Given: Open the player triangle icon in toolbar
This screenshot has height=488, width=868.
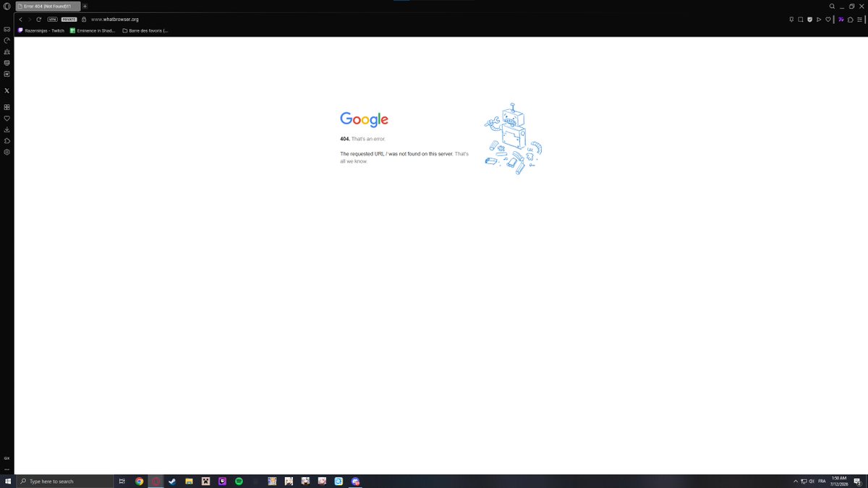Looking at the screenshot, I should [x=819, y=20].
